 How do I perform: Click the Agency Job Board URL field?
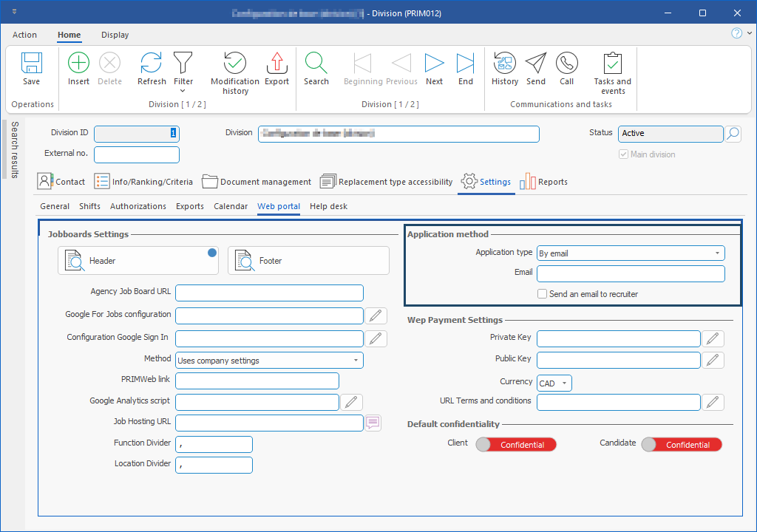coord(269,293)
